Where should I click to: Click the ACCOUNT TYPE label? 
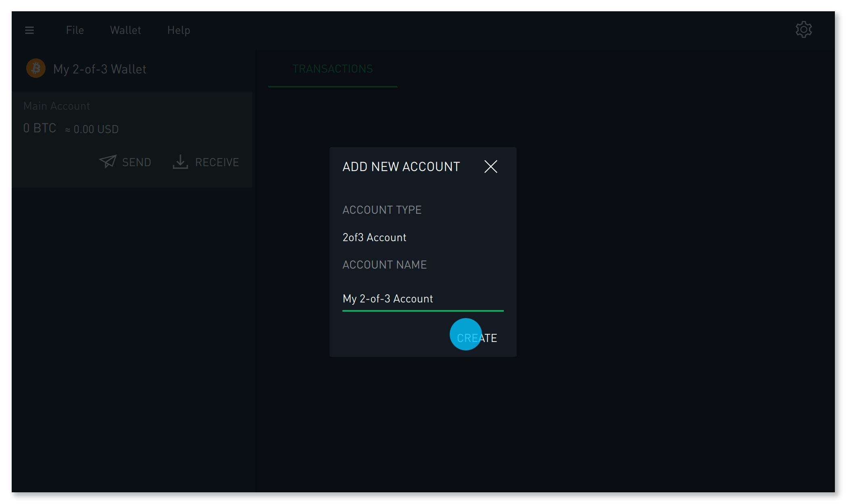[382, 210]
